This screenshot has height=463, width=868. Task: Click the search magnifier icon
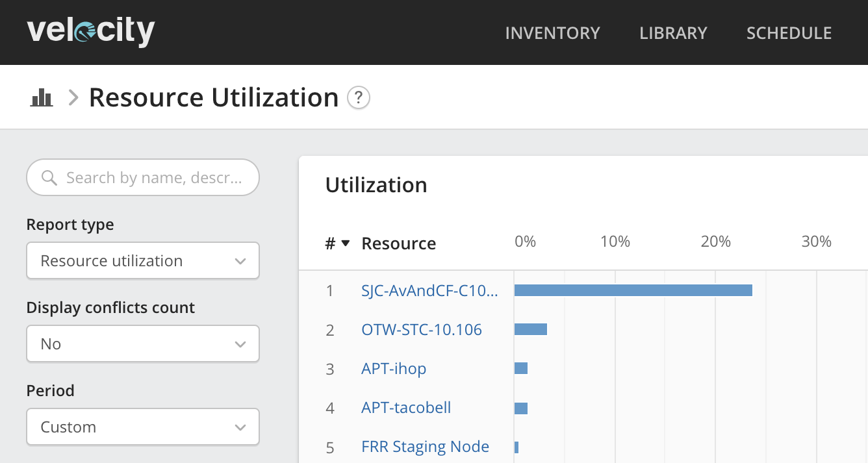(49, 178)
